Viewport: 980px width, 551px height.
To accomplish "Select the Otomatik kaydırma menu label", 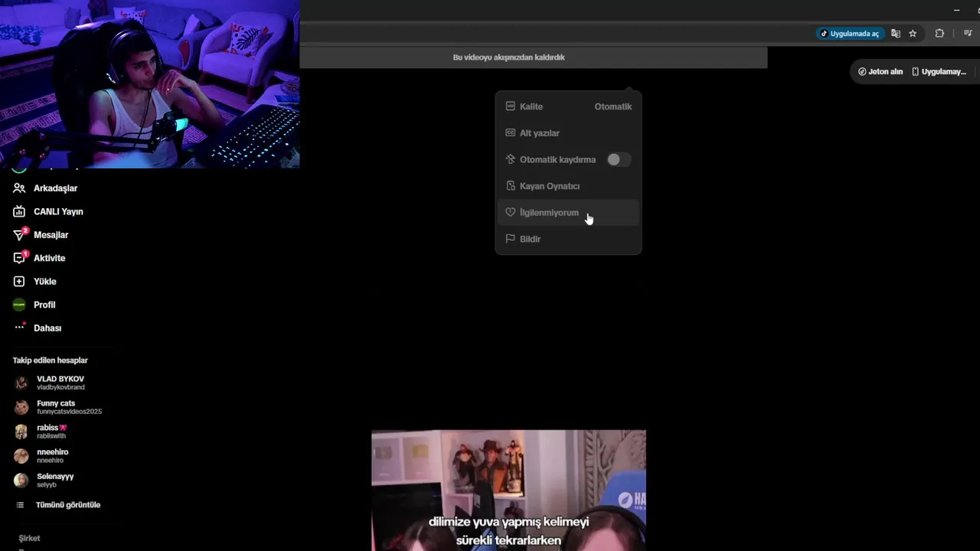I will [557, 160].
